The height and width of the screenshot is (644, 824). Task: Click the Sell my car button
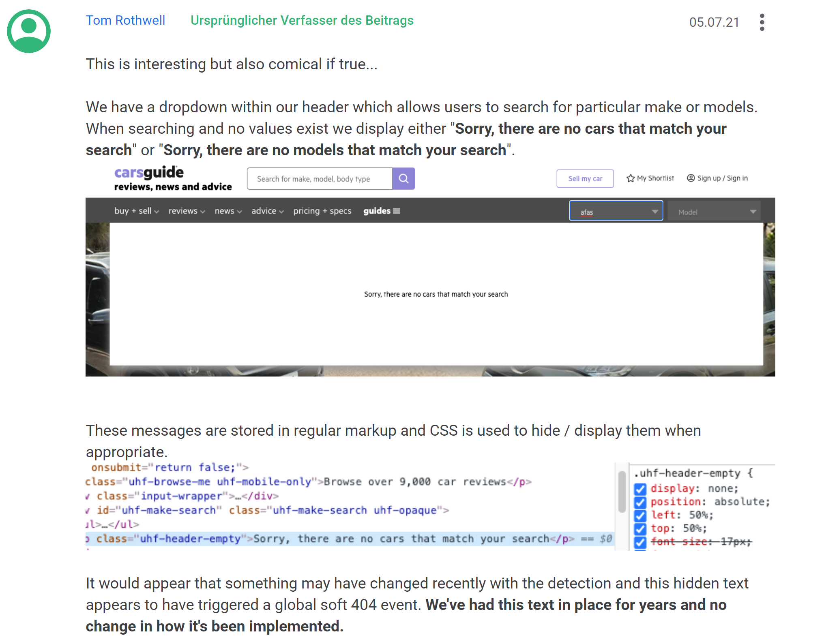(x=585, y=179)
